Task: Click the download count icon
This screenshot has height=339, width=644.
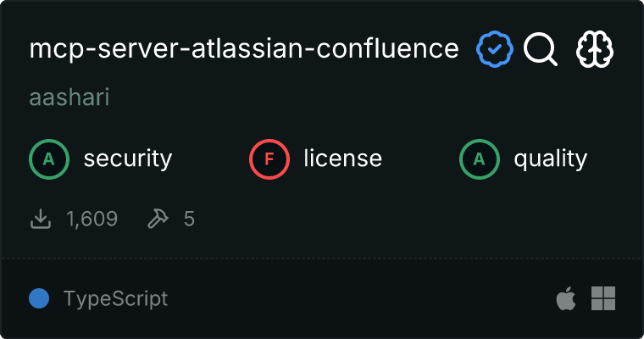Action: pyautogui.click(x=41, y=220)
